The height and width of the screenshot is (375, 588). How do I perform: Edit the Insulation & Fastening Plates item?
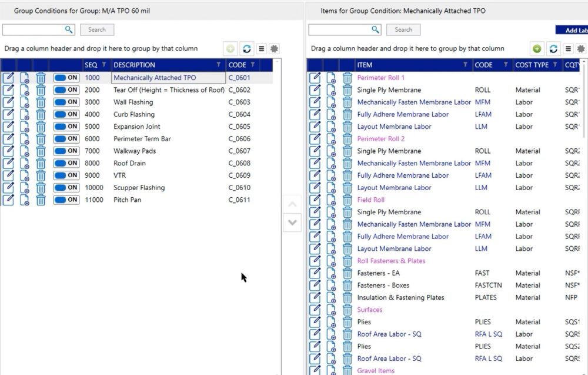(315, 297)
